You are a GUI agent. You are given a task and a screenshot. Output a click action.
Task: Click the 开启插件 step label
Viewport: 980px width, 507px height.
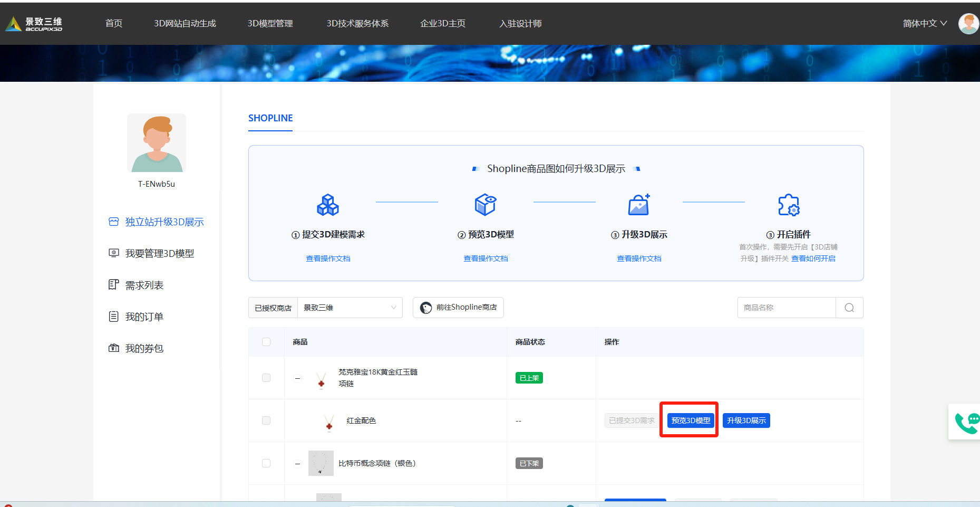point(789,235)
